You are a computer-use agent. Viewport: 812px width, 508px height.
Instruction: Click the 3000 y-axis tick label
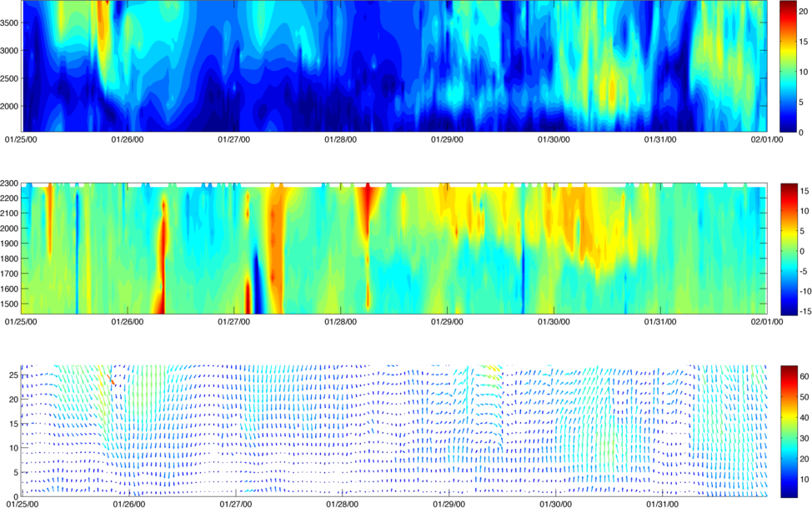coord(10,51)
